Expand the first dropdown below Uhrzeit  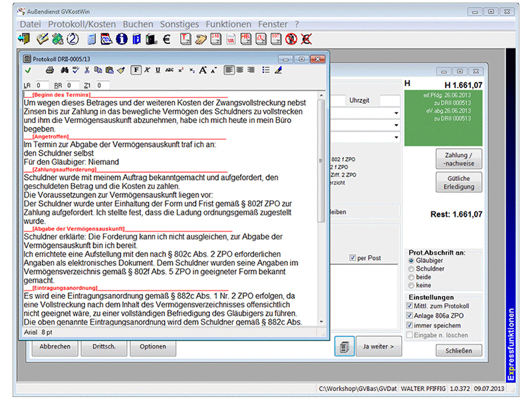click(x=396, y=113)
